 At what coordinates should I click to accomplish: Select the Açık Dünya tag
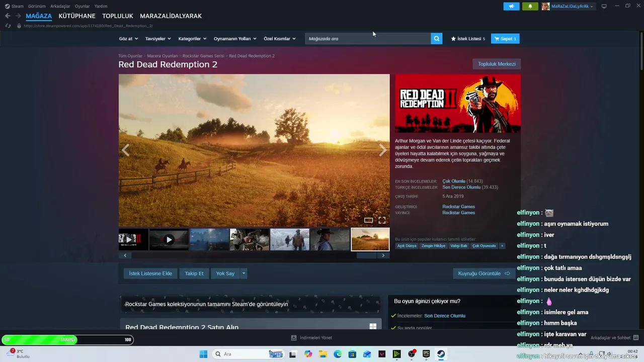tap(407, 246)
